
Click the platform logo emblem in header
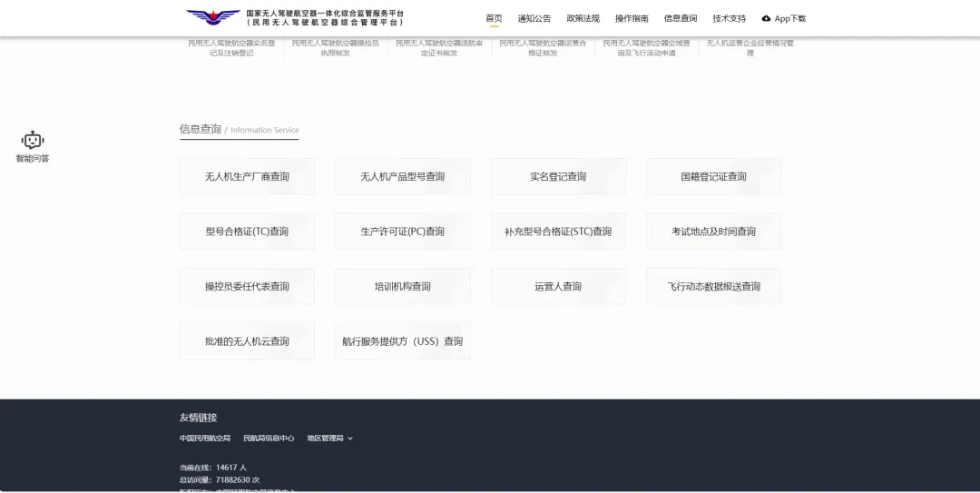point(213,17)
